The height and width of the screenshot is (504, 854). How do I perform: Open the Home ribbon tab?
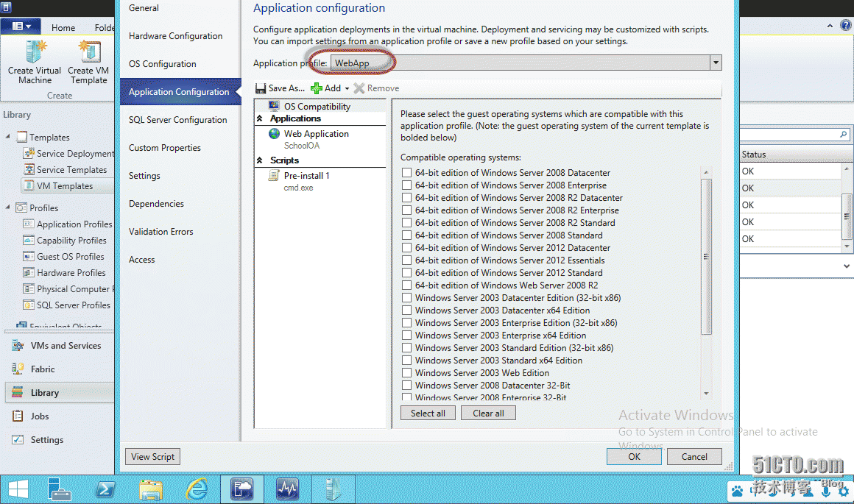[63, 27]
